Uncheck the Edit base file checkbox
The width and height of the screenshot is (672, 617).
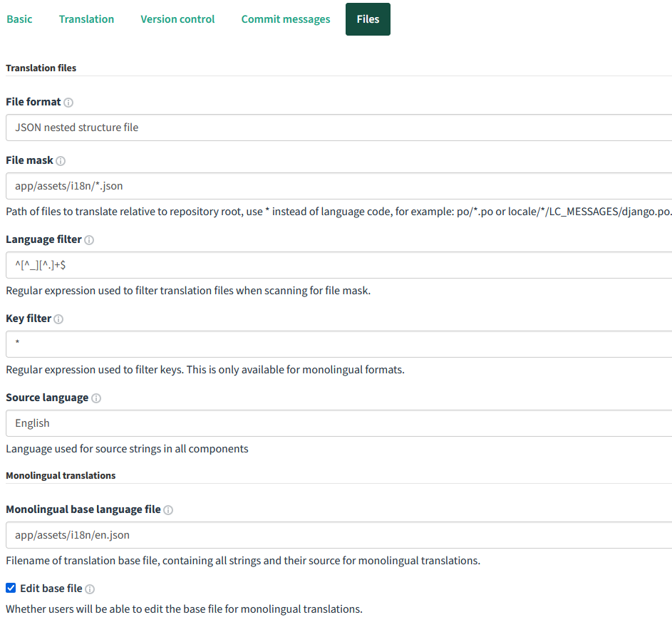pyautogui.click(x=11, y=588)
